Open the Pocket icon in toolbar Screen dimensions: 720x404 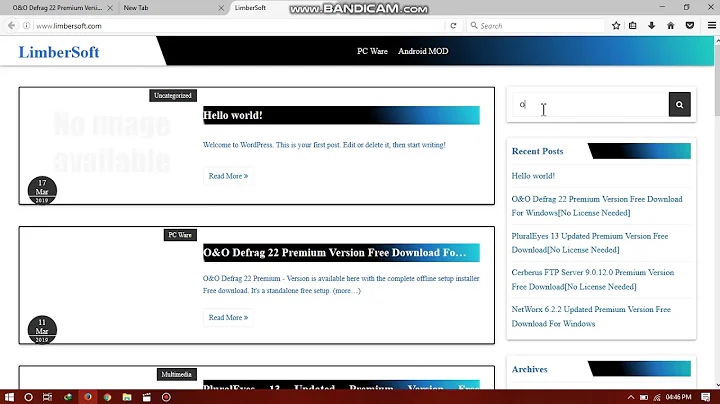point(690,26)
